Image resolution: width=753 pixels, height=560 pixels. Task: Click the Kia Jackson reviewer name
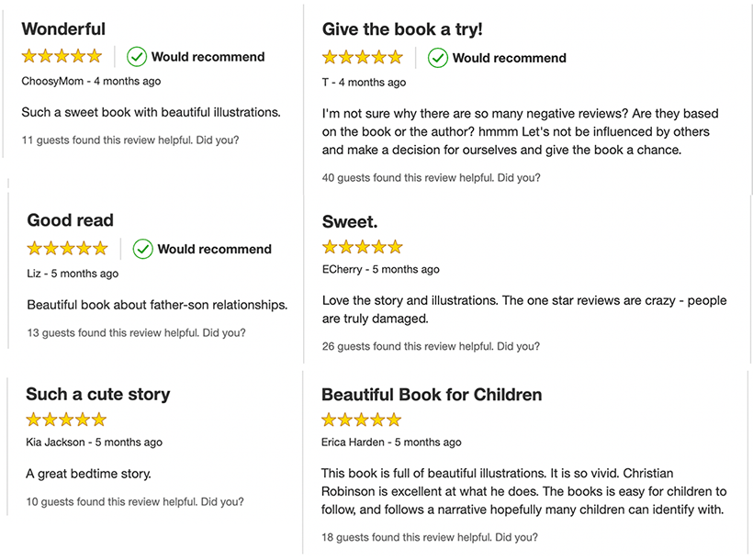tap(56, 442)
